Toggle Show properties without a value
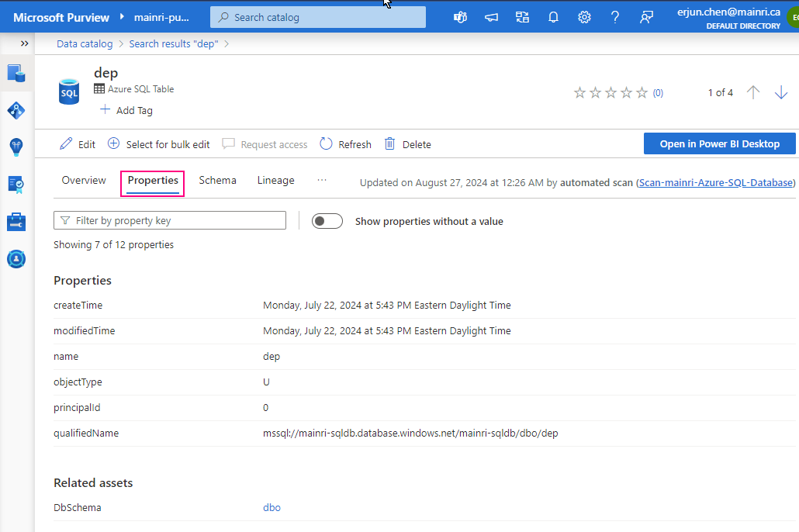 [x=327, y=221]
